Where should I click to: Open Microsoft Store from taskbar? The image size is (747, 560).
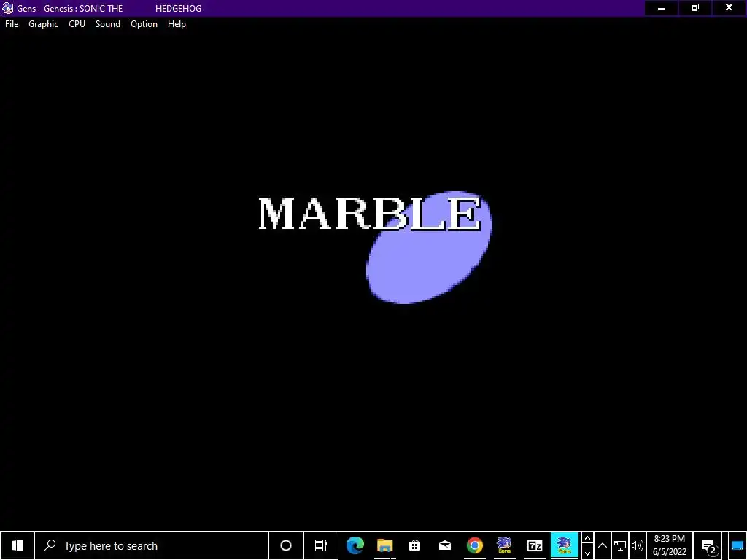click(415, 545)
